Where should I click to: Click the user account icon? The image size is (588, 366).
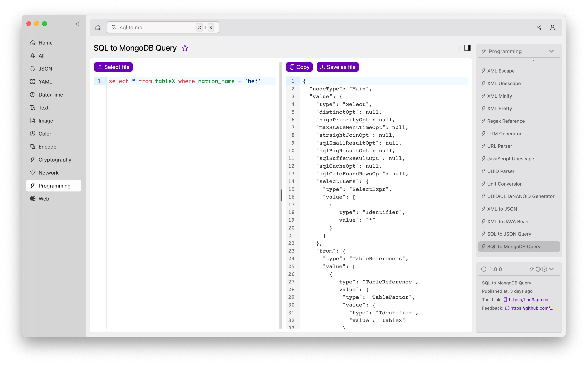tap(552, 27)
